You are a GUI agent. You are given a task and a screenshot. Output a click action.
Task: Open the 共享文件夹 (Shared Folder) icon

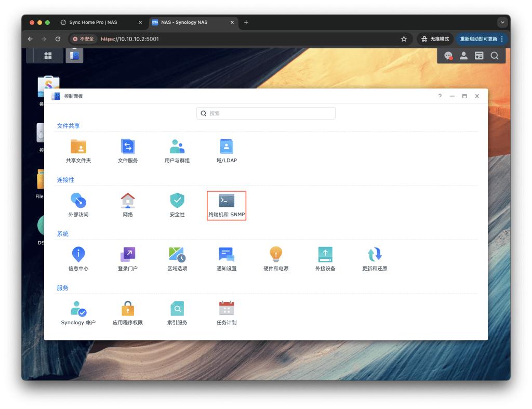(x=78, y=151)
